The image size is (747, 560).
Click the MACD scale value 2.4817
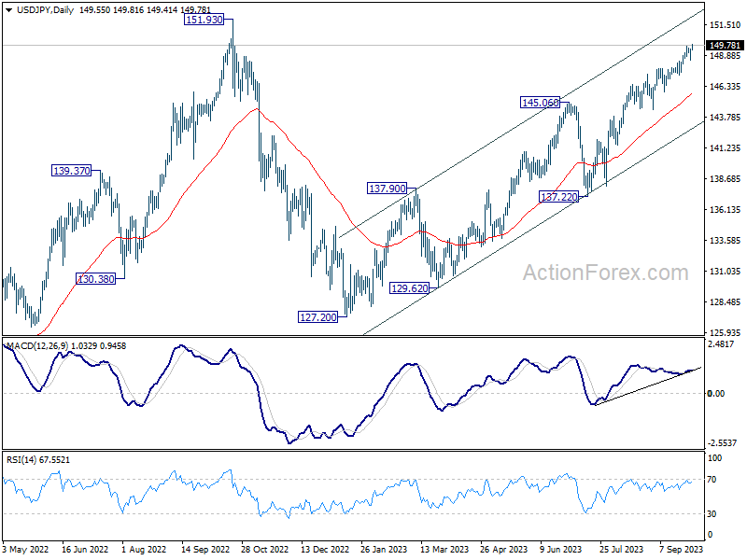[722, 343]
